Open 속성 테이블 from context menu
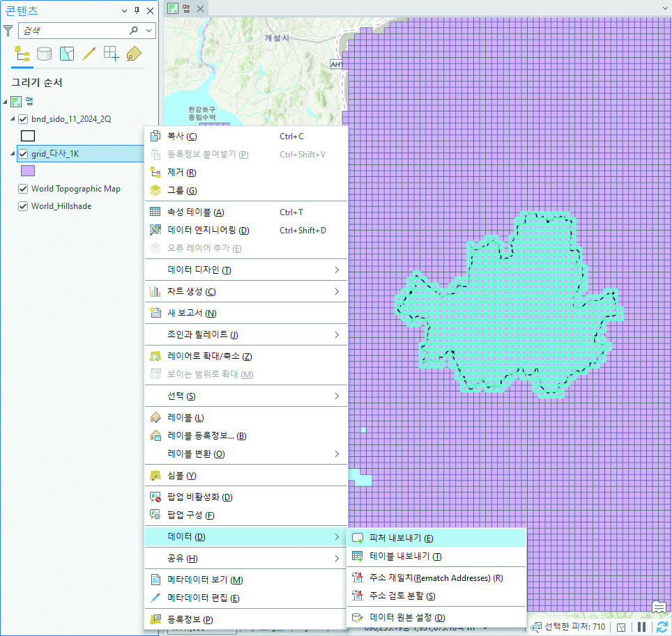Viewport: 672px width, 636px height. pyautogui.click(x=195, y=212)
